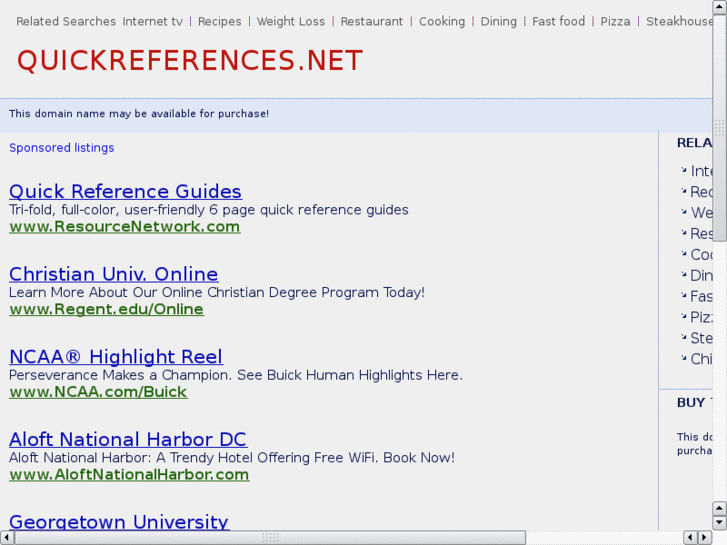The image size is (727, 545).
Task: Open Christian Univ. Online listing
Action: click(x=114, y=274)
